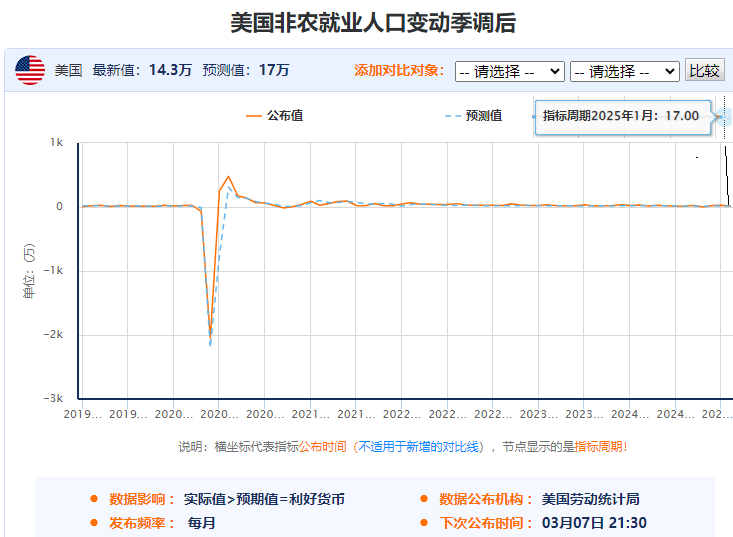Click the 03月07日 21:30 release time
733x537 pixels.
(x=594, y=523)
